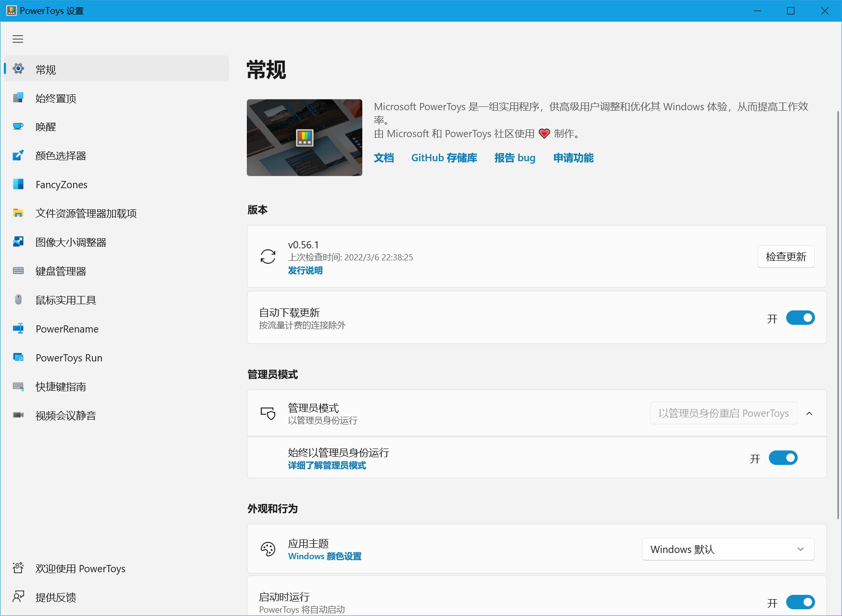Open the 发行说明 link
The height and width of the screenshot is (616, 842).
pyautogui.click(x=306, y=270)
